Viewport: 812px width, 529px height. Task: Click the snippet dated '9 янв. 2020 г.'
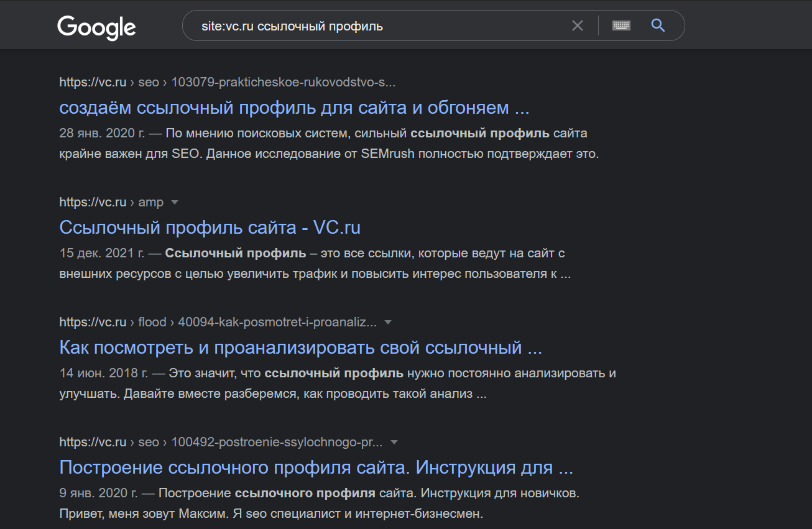(x=320, y=504)
